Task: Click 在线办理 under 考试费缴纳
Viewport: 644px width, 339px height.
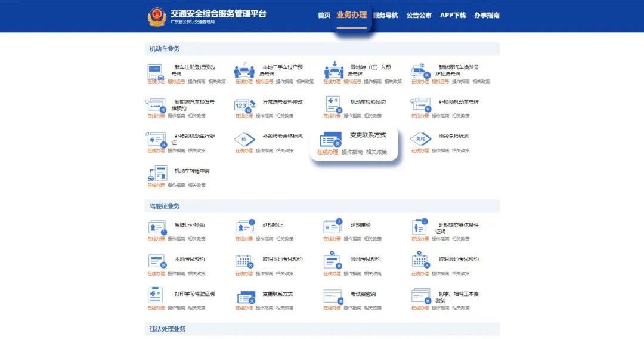Action: tap(332, 308)
